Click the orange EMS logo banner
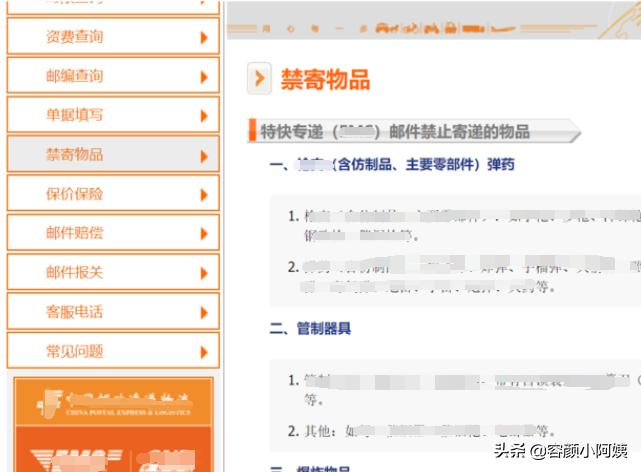This screenshot has width=641, height=472. tap(114, 450)
